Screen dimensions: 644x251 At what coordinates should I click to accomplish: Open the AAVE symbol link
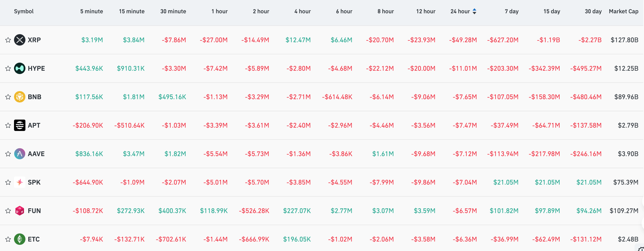36,154
